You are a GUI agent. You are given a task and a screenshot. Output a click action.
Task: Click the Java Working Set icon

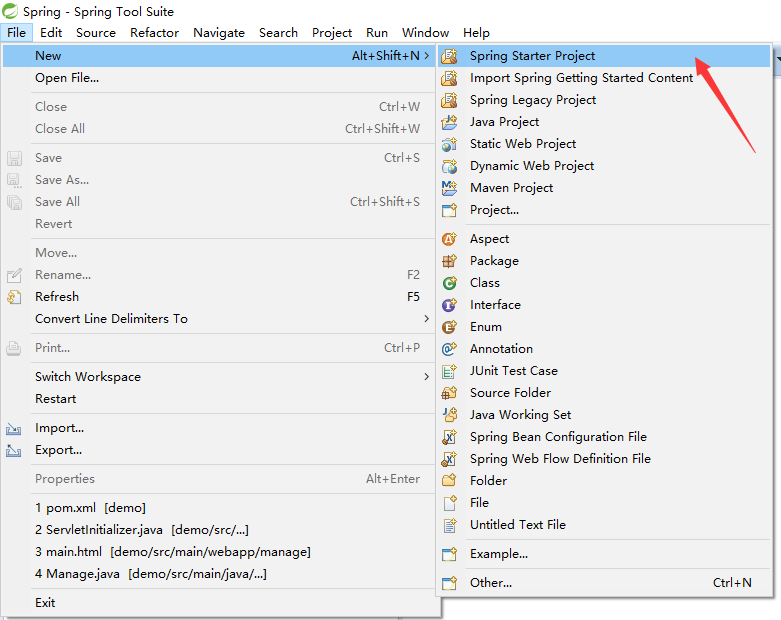449,415
